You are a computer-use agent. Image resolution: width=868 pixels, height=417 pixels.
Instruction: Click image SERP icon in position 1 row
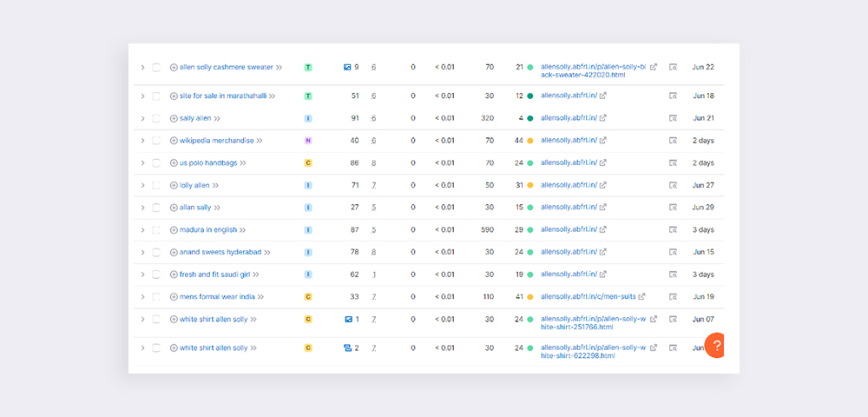click(x=348, y=319)
